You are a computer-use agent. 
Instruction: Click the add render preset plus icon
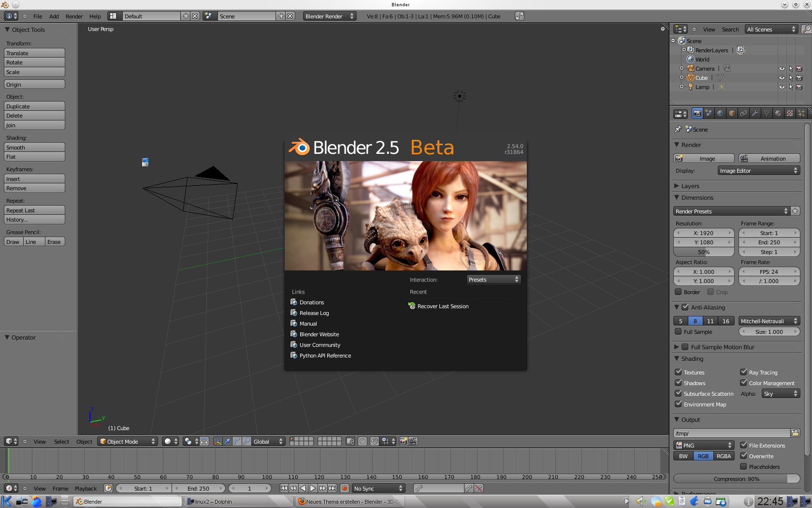[x=795, y=211]
